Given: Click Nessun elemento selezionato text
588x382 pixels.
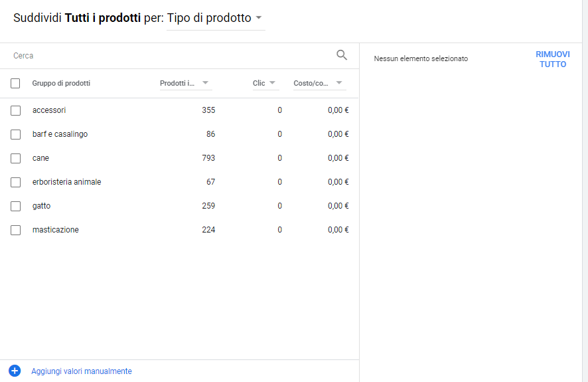Looking at the screenshot, I should click(x=421, y=58).
